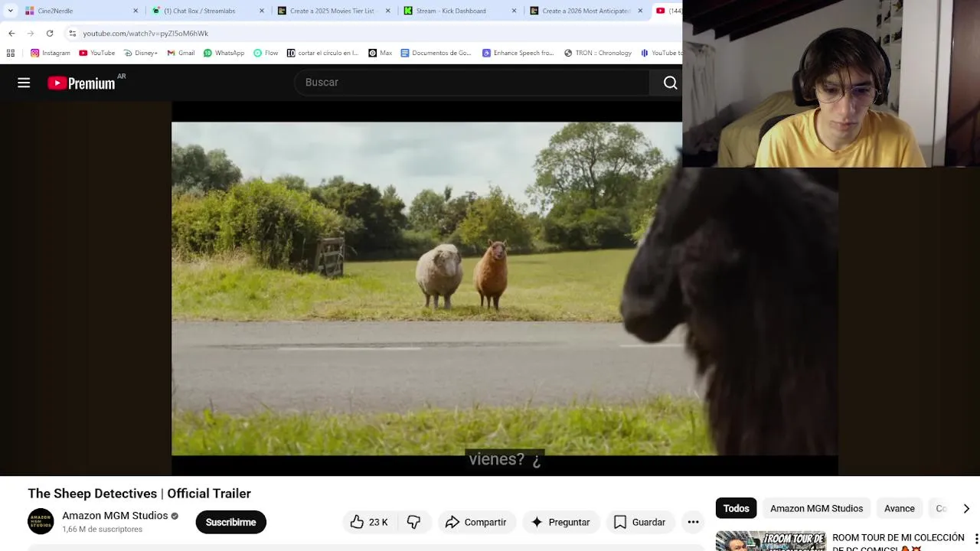
Task: Switch to Chat Box / Streamlabs tab
Action: tap(200, 11)
